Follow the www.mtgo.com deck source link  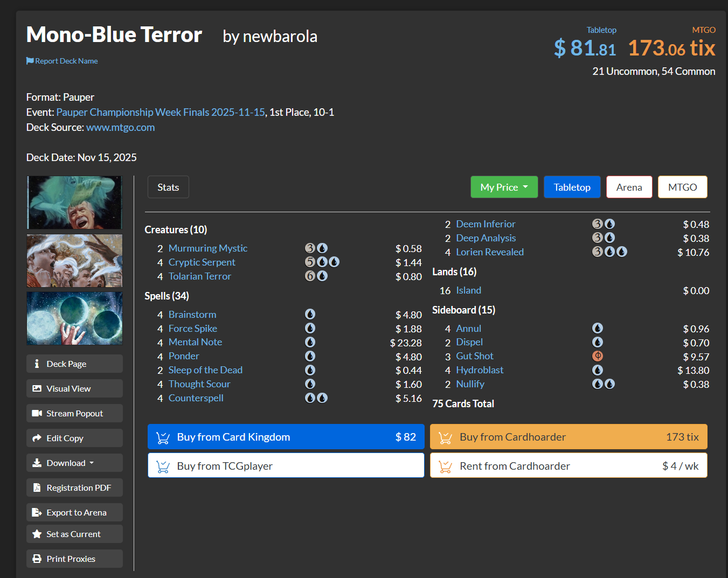coord(121,127)
